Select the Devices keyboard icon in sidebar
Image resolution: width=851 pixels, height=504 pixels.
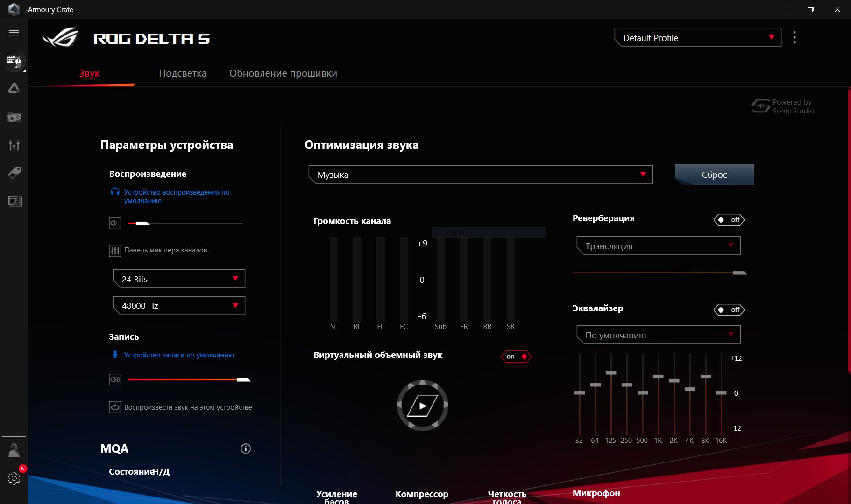click(x=14, y=60)
